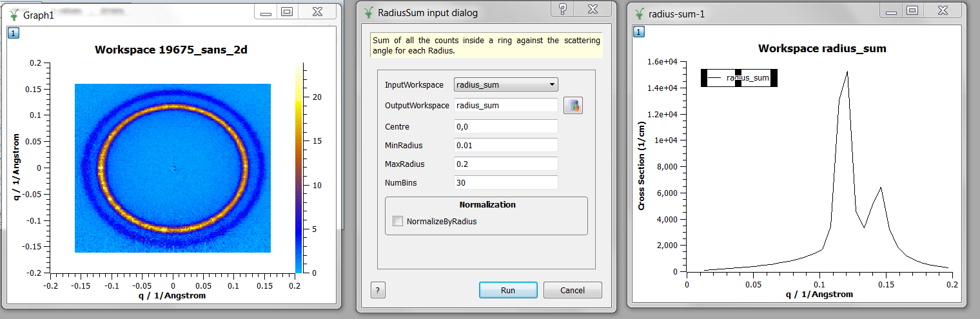Open the InputWorkspace dropdown

pos(505,84)
